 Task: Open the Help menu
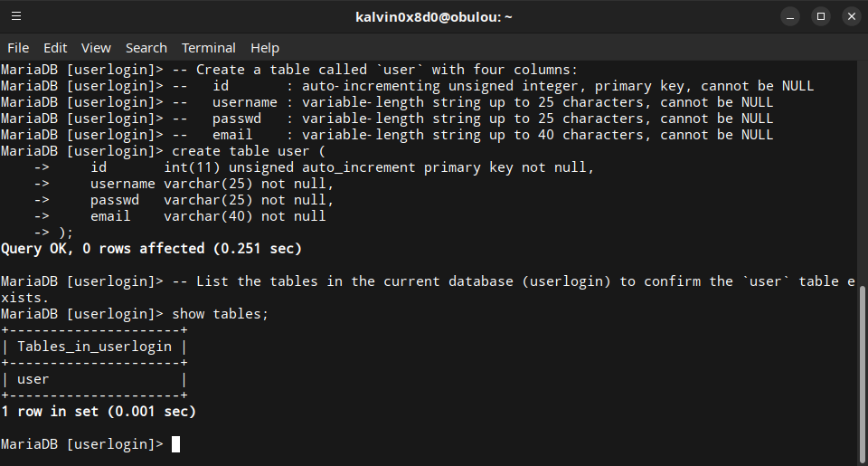(265, 48)
